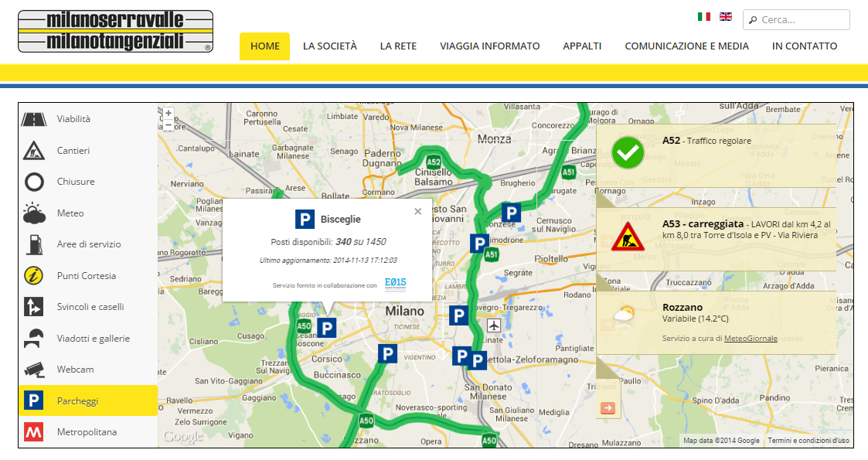This screenshot has width=868, height=460.
Task: Click the A52 Traffico regolare notice text
Action: tap(706, 141)
